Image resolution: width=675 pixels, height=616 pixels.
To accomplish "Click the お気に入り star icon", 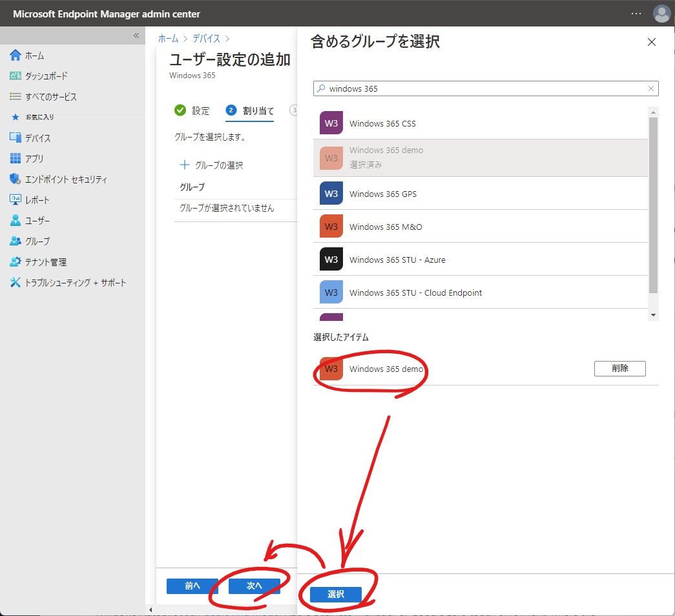I will [16, 117].
